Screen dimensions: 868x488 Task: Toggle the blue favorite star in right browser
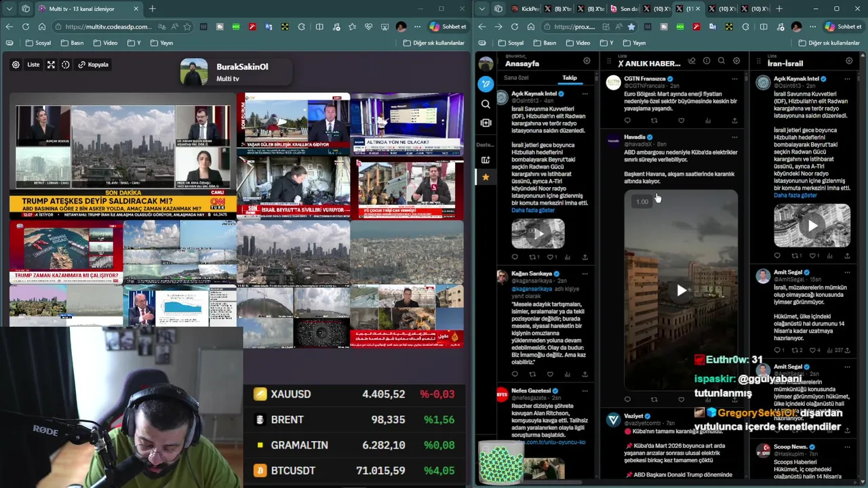pos(631,26)
